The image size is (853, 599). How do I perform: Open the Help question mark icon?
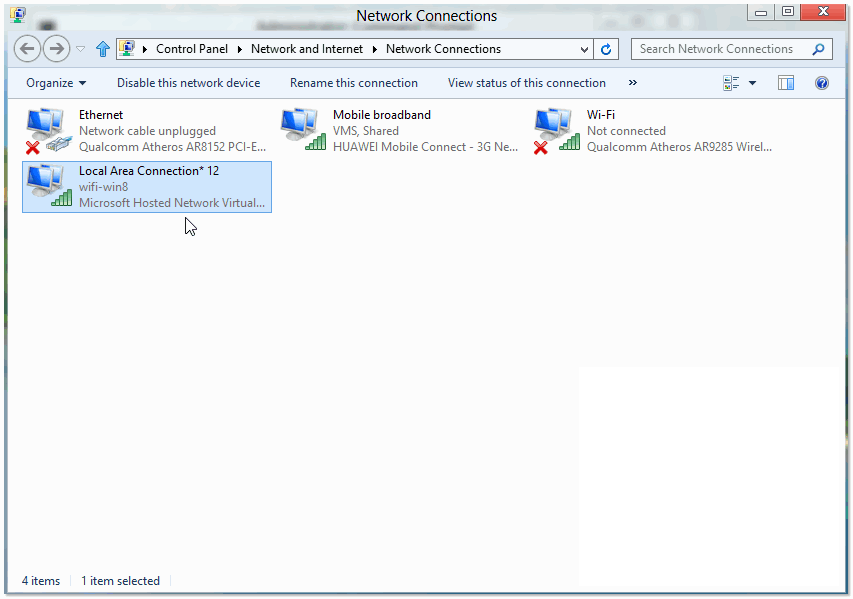pyautogui.click(x=822, y=83)
